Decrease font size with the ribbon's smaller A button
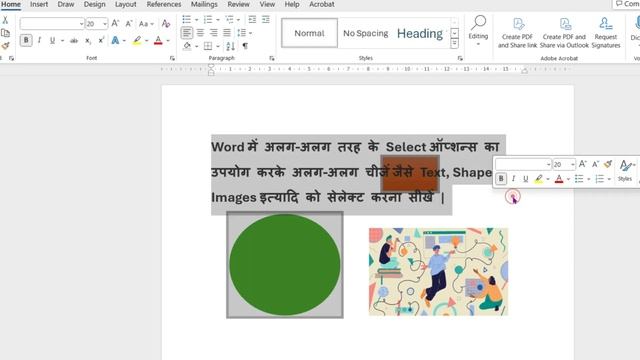This screenshot has height=360, width=640. click(x=129, y=24)
